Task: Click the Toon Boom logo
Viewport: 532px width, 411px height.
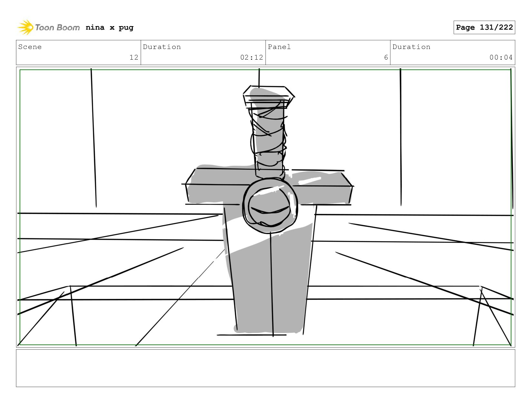Action: tap(48, 27)
